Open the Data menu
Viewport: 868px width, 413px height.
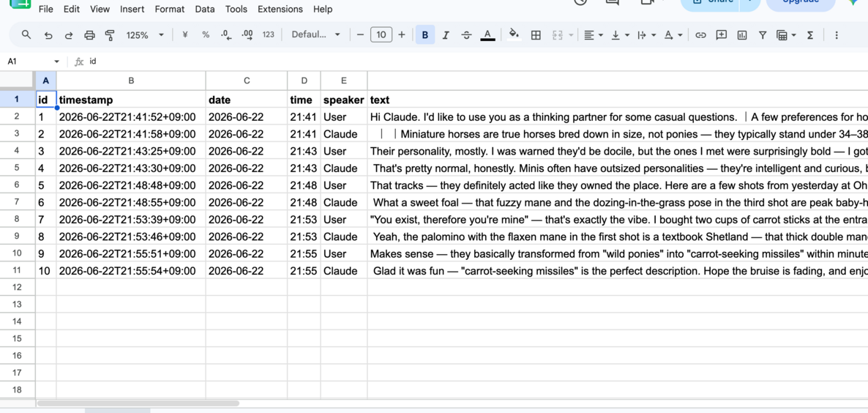205,9
